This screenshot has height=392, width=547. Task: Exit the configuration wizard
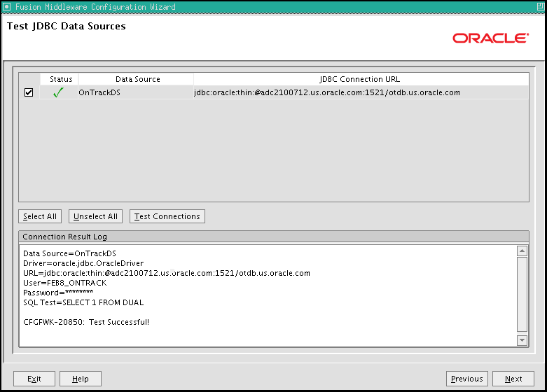pyautogui.click(x=34, y=379)
